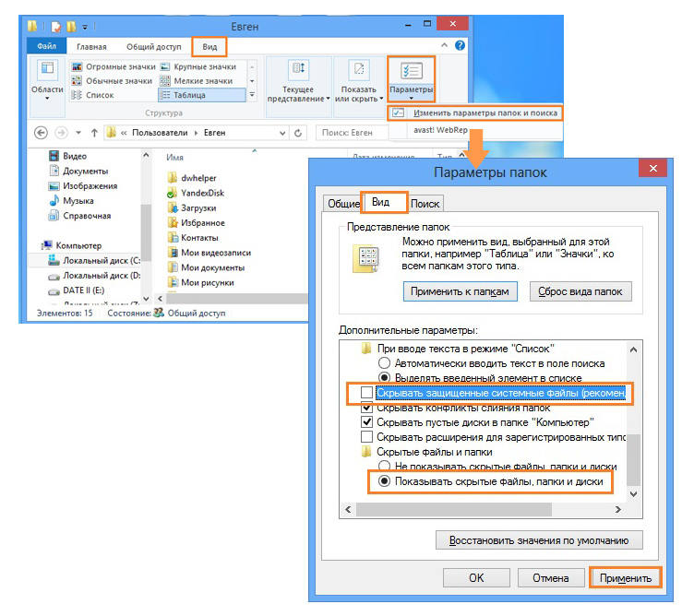Viewport: 694px width, 616px height.
Task: Open the dwhelper folder
Action: [192, 178]
